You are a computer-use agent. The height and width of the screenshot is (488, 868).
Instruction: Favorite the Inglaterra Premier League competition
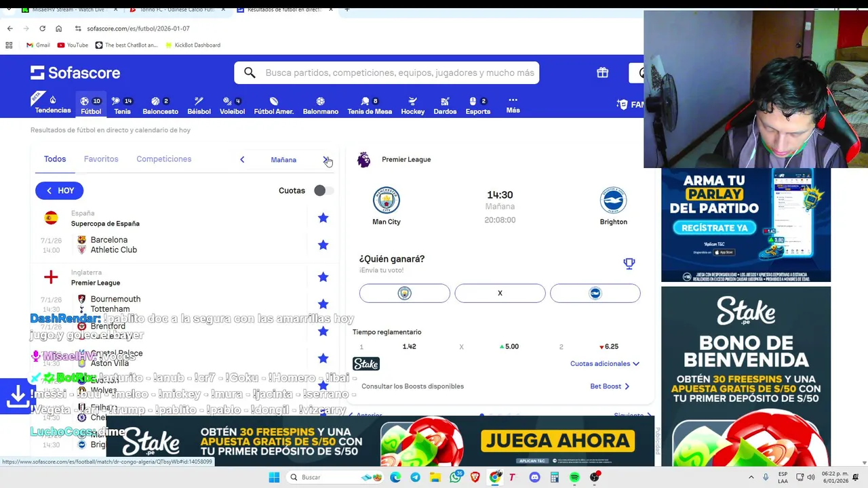point(323,277)
